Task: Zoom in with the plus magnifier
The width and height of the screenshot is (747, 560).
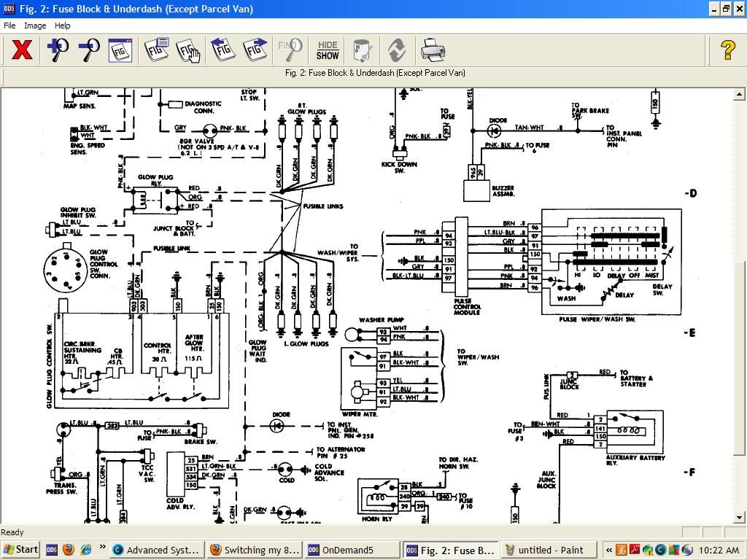Action: pos(58,50)
